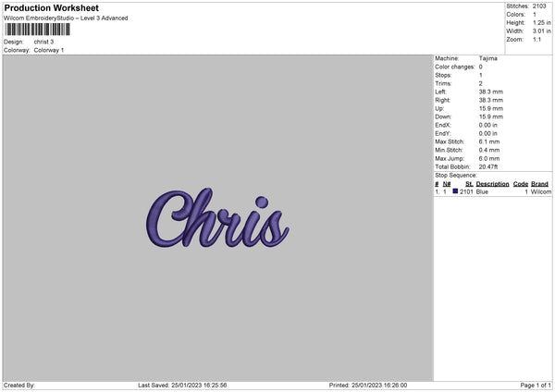This screenshot has width=555, height=392.
Task: Click the Right value '38.3 mm'
Action: coord(491,100)
